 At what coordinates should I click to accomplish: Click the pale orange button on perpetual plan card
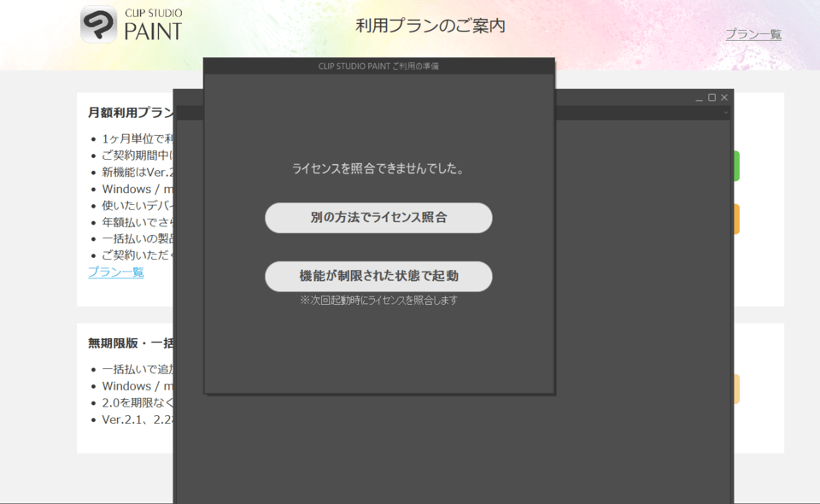tap(736, 389)
